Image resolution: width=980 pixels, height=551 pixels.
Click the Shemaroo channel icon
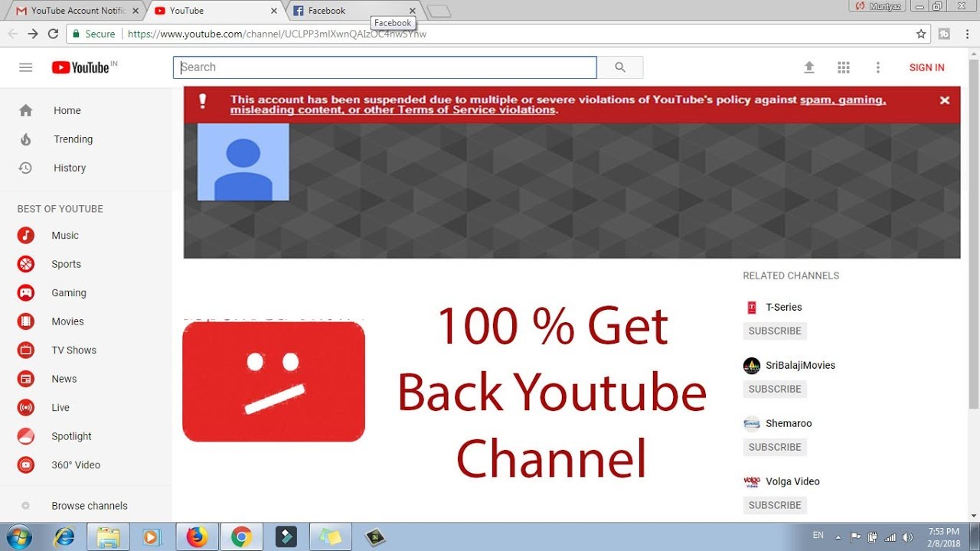752,424
